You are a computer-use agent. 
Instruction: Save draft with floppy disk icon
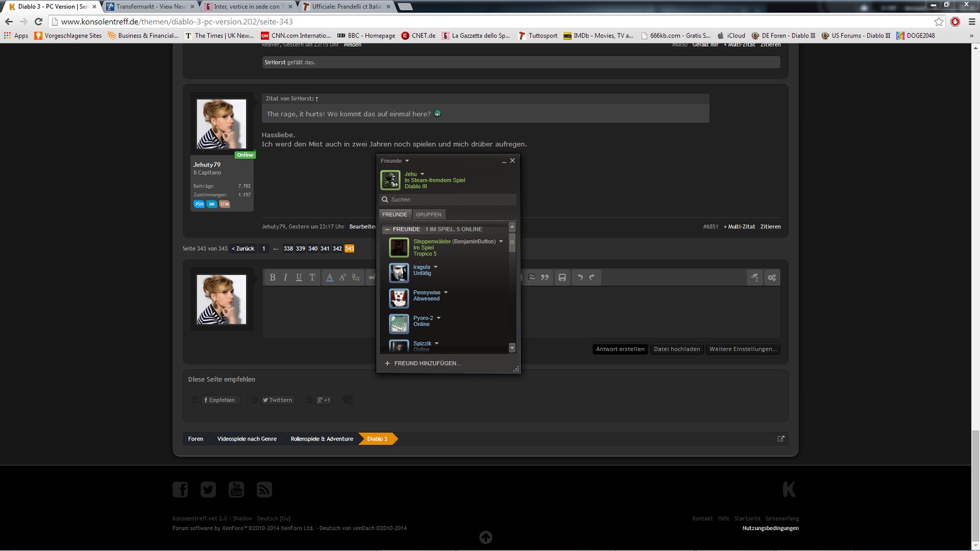pyautogui.click(x=562, y=277)
